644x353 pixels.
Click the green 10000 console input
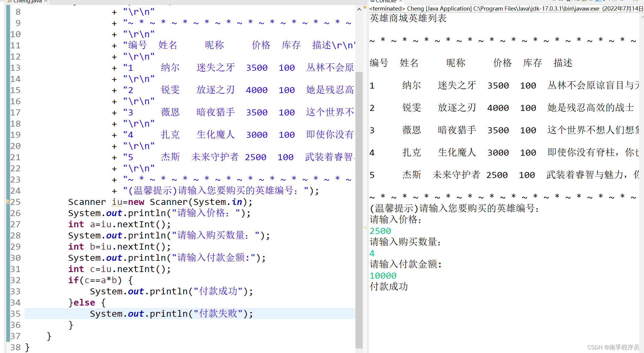coord(383,276)
